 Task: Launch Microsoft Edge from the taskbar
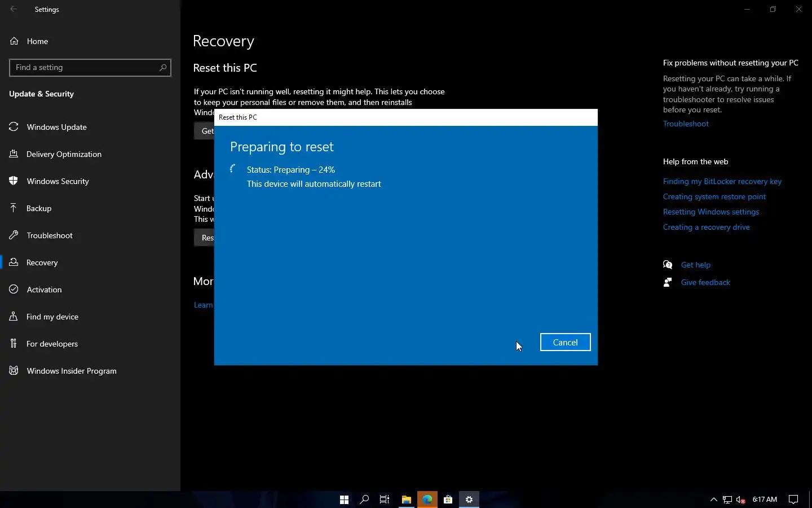pos(427,499)
